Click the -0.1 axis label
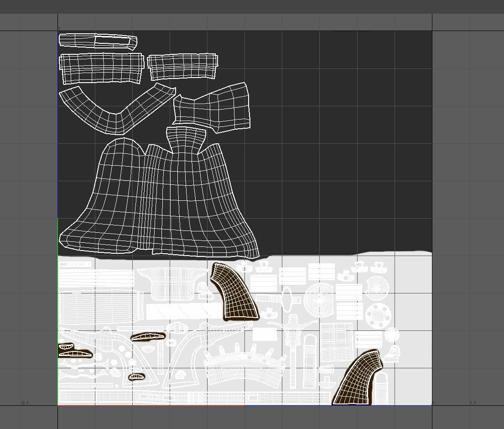The image size is (504, 429). (x=25, y=403)
